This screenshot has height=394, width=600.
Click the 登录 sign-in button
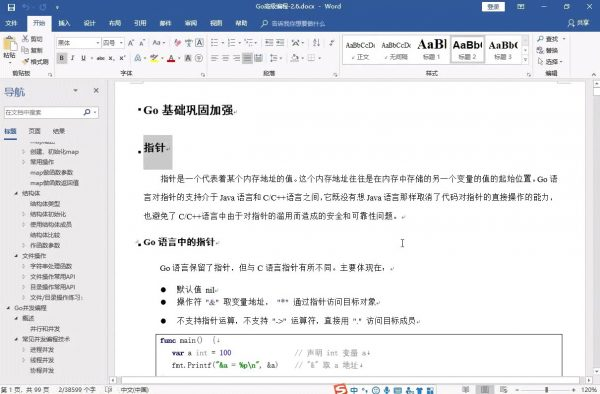[493, 7]
